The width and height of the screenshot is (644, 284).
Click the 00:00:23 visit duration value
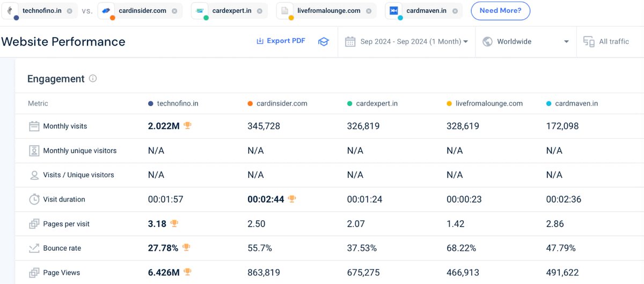tap(464, 199)
